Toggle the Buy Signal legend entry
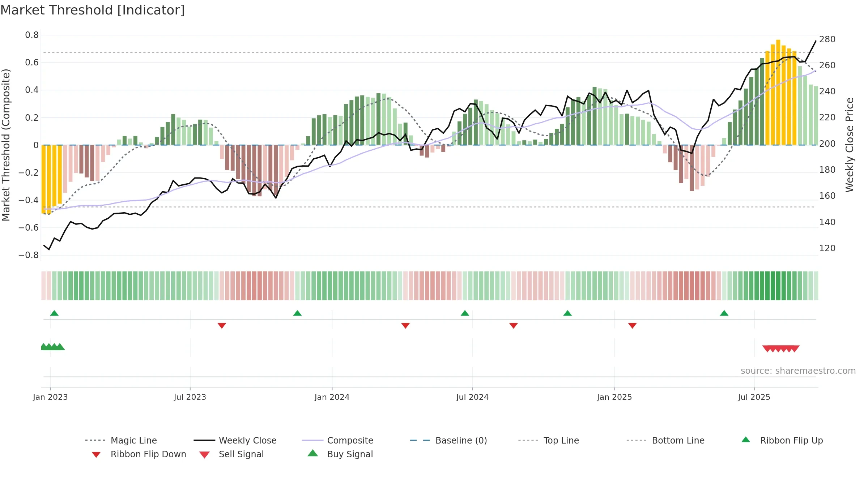The height and width of the screenshot is (488, 868). click(x=340, y=454)
